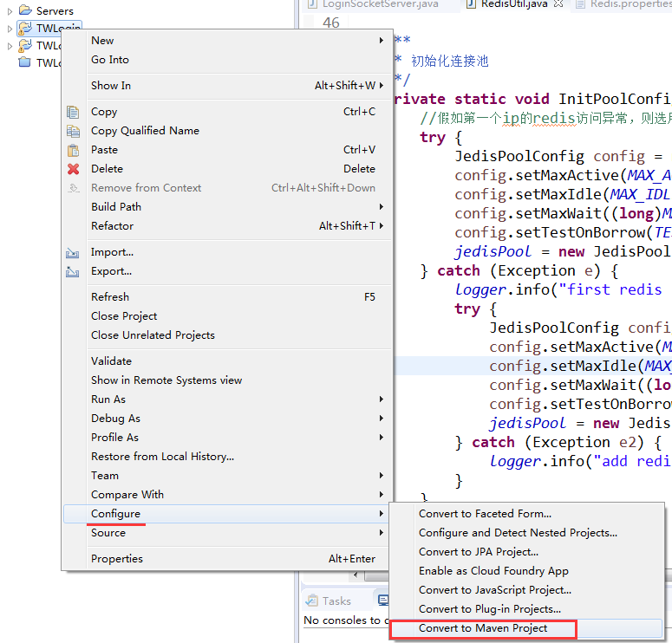Screen dimensions: 672x643
Task: Click the Import icon in context menu
Action: [x=74, y=252]
